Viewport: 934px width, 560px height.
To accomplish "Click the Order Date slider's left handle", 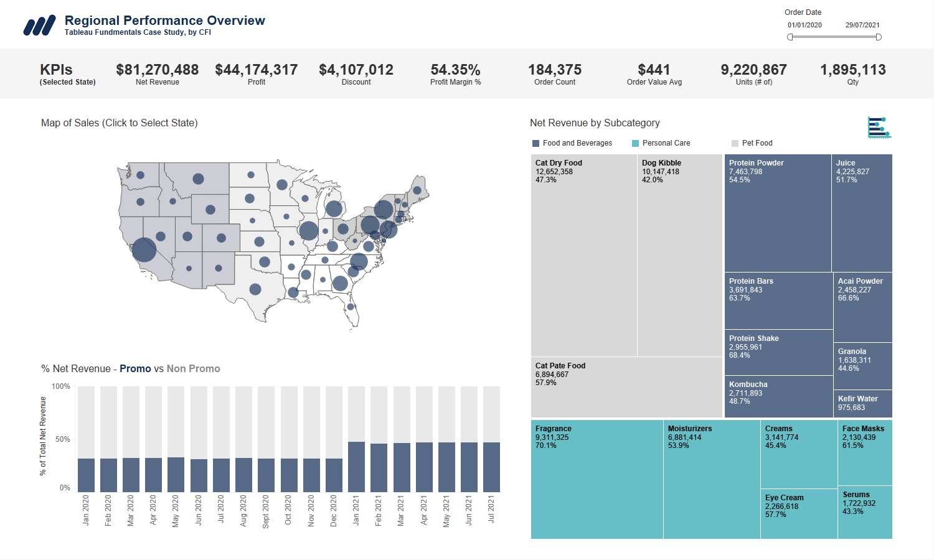I will coord(790,37).
